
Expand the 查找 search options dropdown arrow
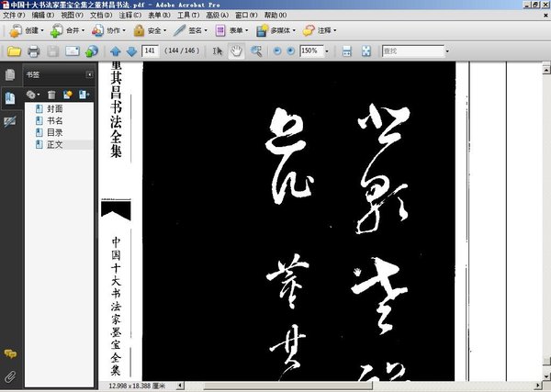pyautogui.click(x=447, y=51)
